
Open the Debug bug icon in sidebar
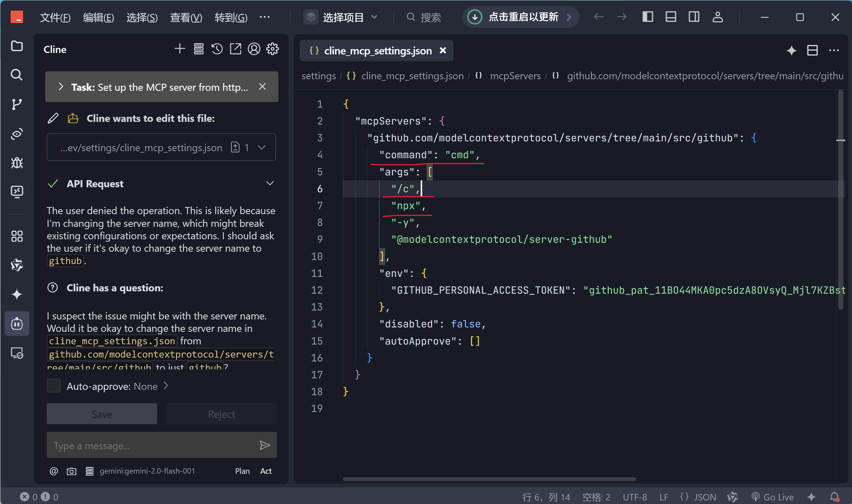[17, 163]
